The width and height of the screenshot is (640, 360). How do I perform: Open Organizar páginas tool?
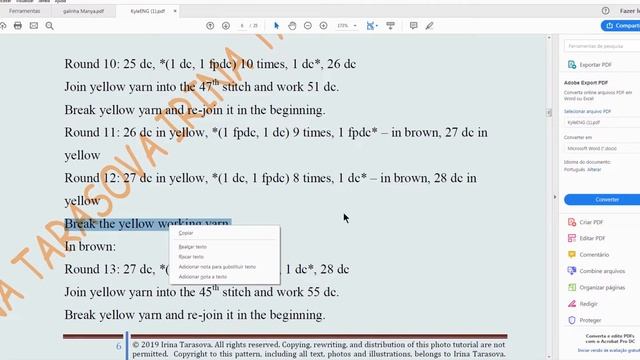596,287
